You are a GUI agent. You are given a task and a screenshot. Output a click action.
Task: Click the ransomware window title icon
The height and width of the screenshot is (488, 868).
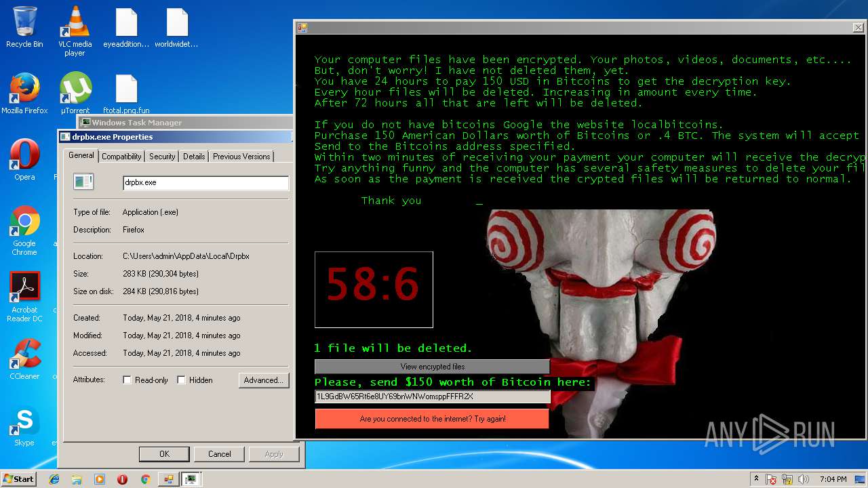pyautogui.click(x=303, y=28)
